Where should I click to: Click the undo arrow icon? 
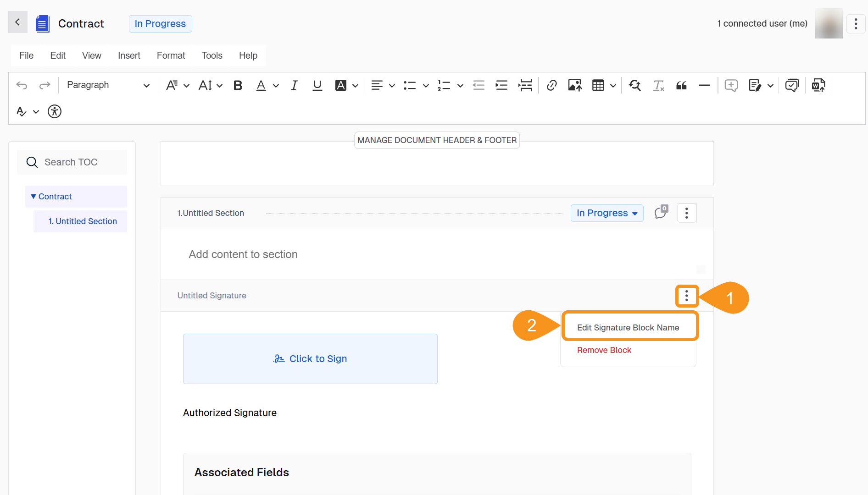tap(22, 85)
